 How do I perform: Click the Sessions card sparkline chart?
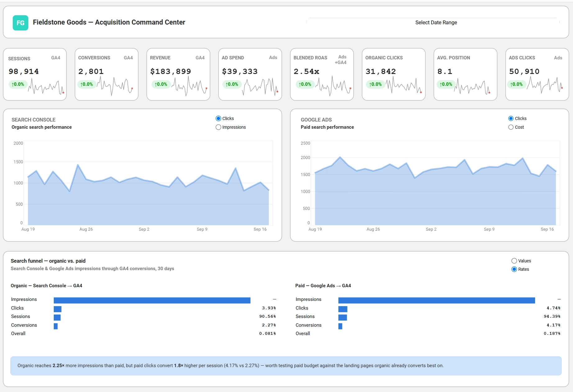click(x=46, y=86)
